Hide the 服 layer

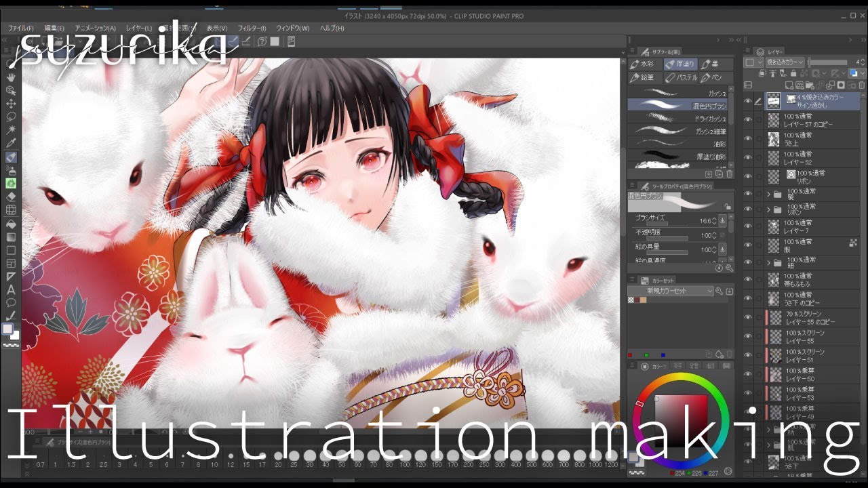(x=748, y=245)
